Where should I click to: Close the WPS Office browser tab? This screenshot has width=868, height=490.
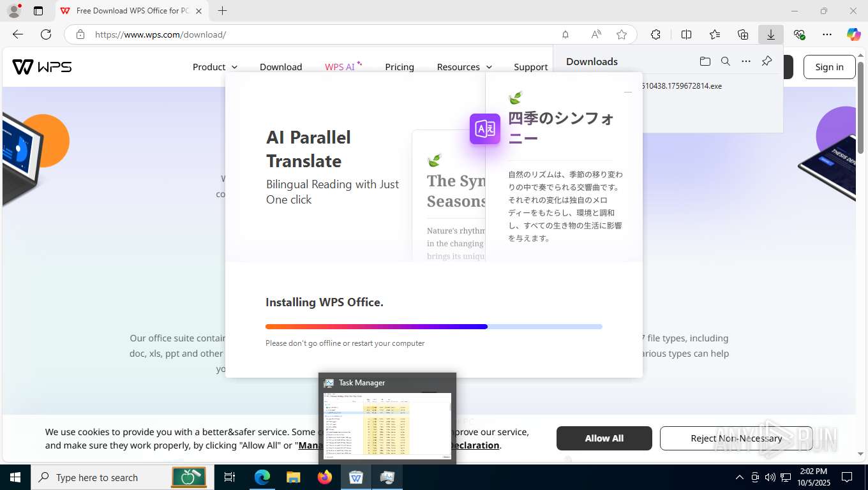[x=199, y=11]
